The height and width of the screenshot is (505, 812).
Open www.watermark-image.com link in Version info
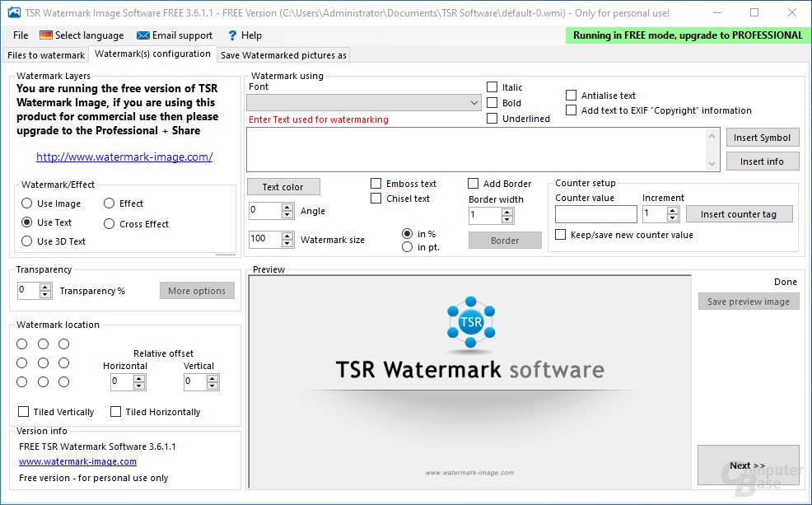[x=77, y=461]
